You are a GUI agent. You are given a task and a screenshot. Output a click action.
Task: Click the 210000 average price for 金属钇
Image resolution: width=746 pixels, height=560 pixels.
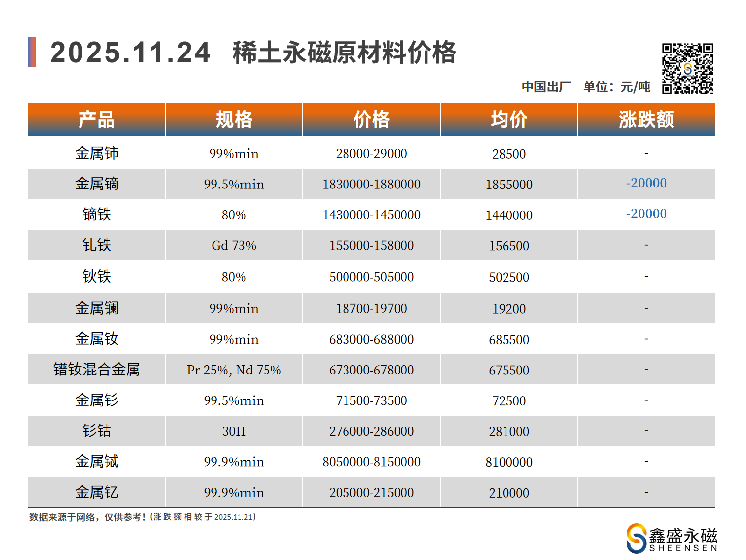click(x=509, y=493)
